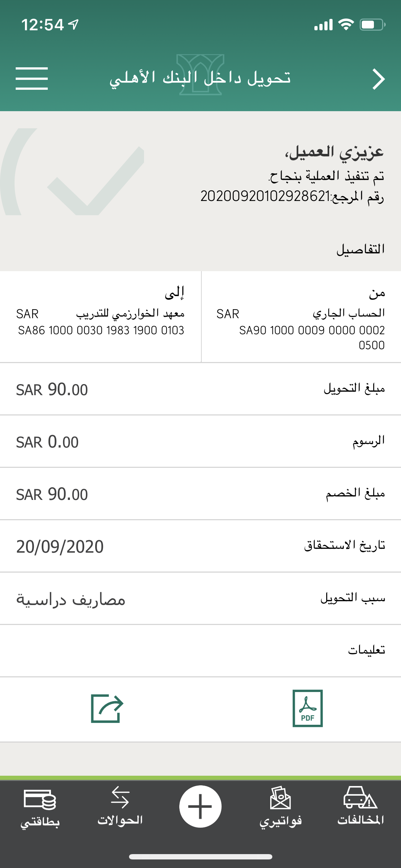This screenshot has height=868, width=401.
Task: Tap the back chevron arrow
Action: pos(378,79)
